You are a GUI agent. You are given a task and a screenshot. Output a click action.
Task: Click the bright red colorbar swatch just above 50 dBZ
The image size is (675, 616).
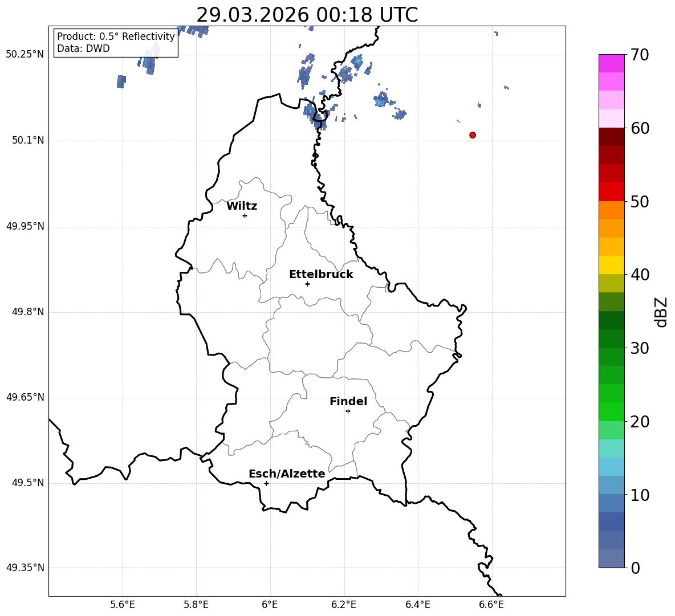point(611,192)
